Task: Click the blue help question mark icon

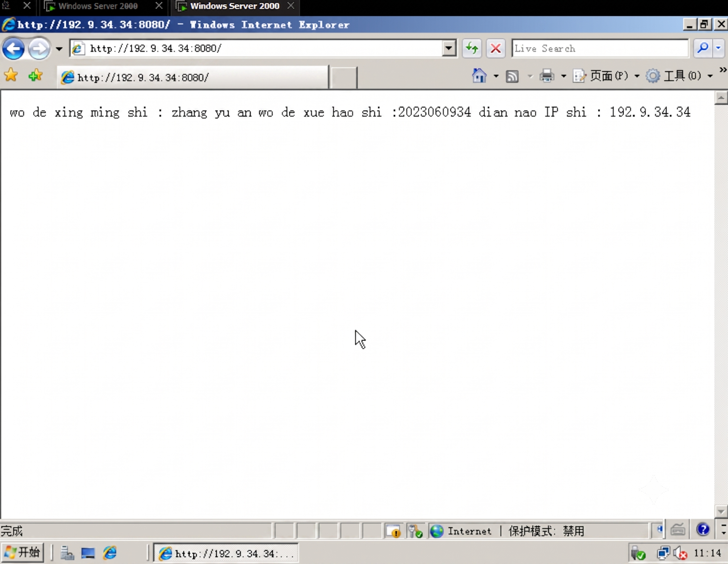Action: point(703,529)
